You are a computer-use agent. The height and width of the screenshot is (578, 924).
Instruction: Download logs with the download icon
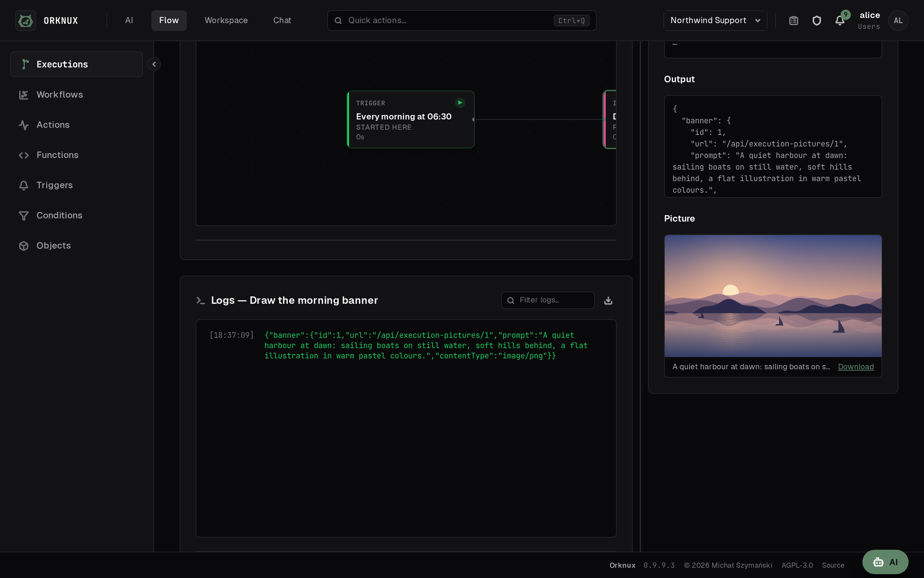click(608, 301)
